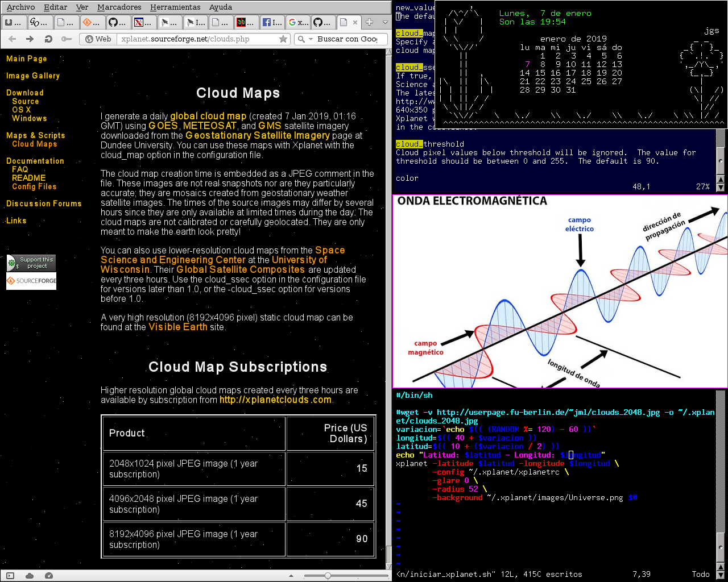Open search engine dropdown next to magnifier
728x582 pixels.
click(x=311, y=39)
